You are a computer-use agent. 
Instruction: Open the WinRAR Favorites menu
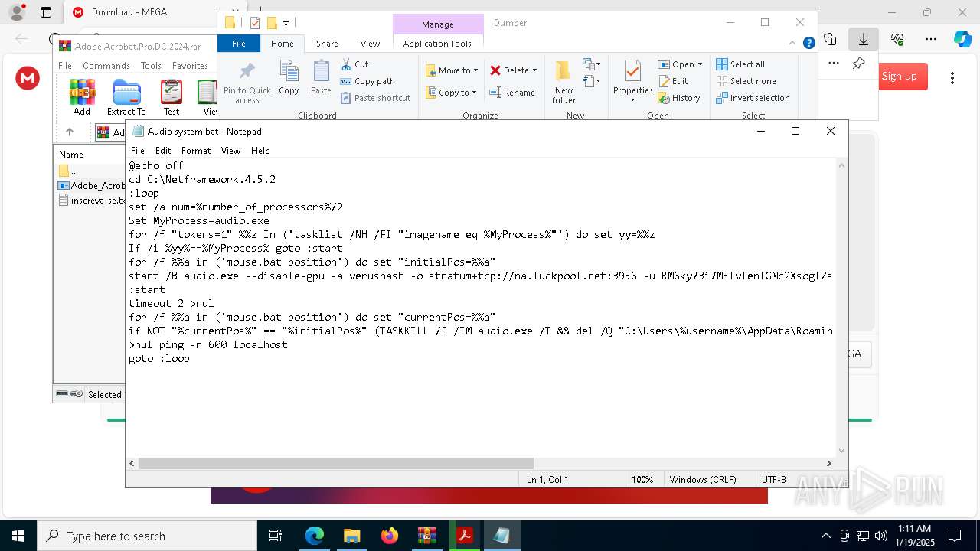(190, 66)
